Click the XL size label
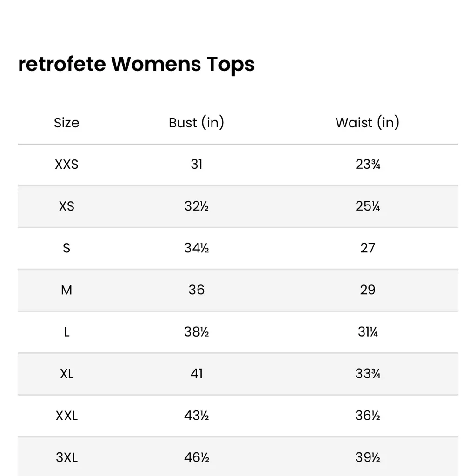Viewport: 476px width, 476px height. pos(66,374)
